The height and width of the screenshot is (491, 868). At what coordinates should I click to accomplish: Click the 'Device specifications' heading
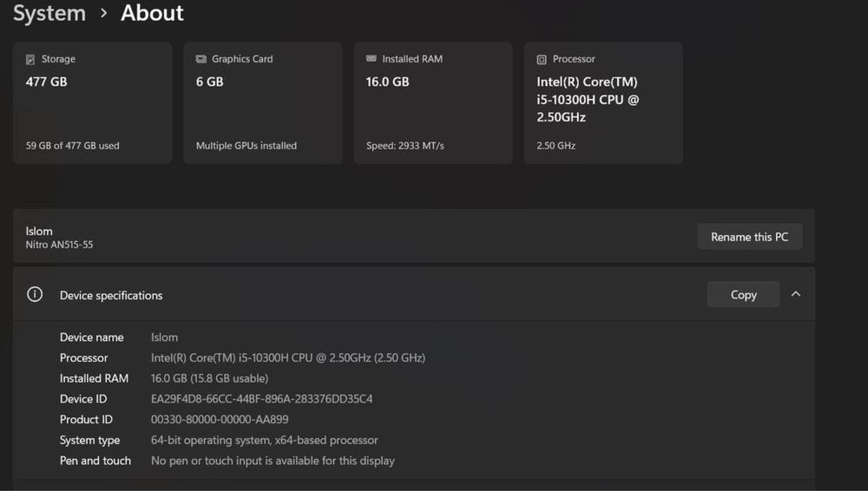pyautogui.click(x=111, y=296)
